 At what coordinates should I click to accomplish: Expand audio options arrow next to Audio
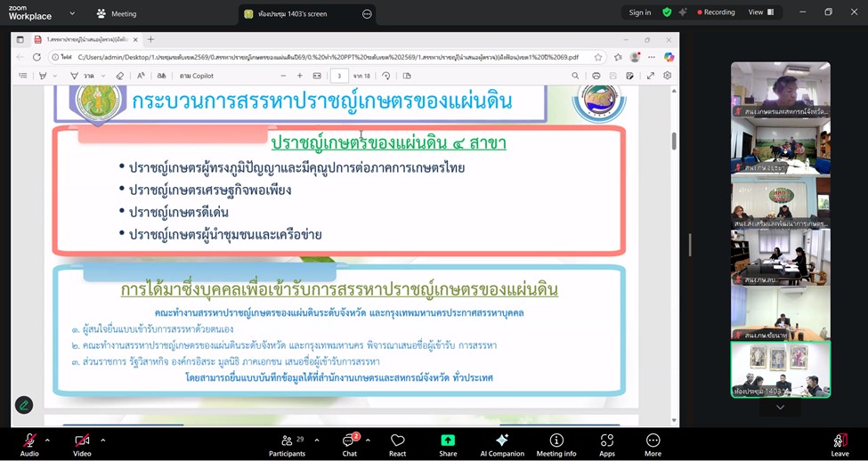tap(47, 441)
